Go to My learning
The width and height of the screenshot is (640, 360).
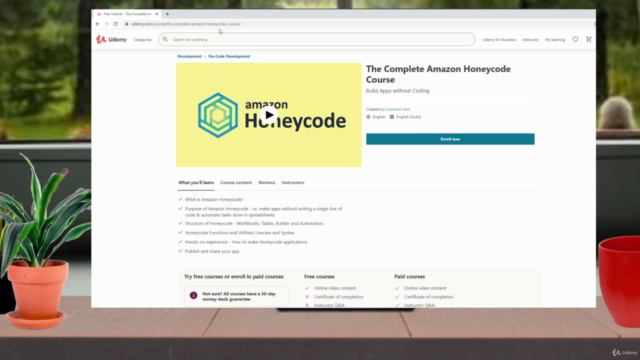point(555,40)
